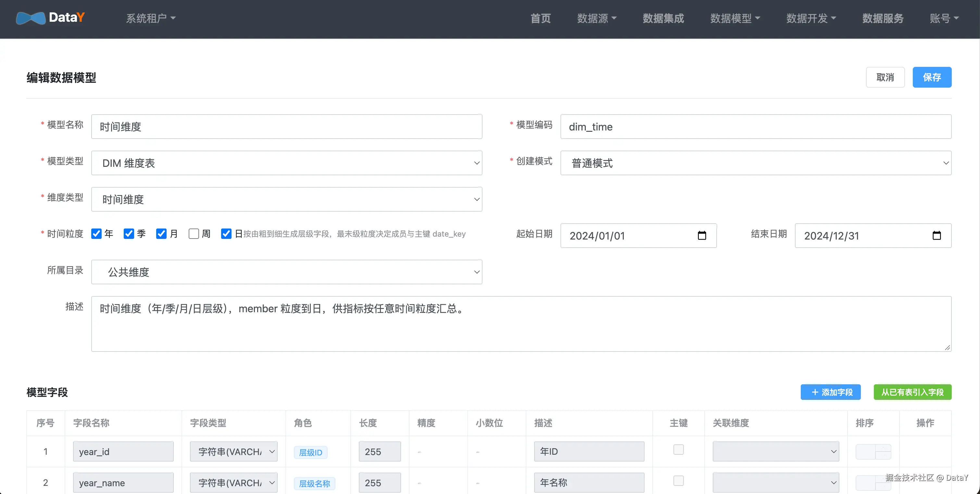Open 关联维度 dropdown in year_name row
The image size is (980, 494).
[x=776, y=483]
